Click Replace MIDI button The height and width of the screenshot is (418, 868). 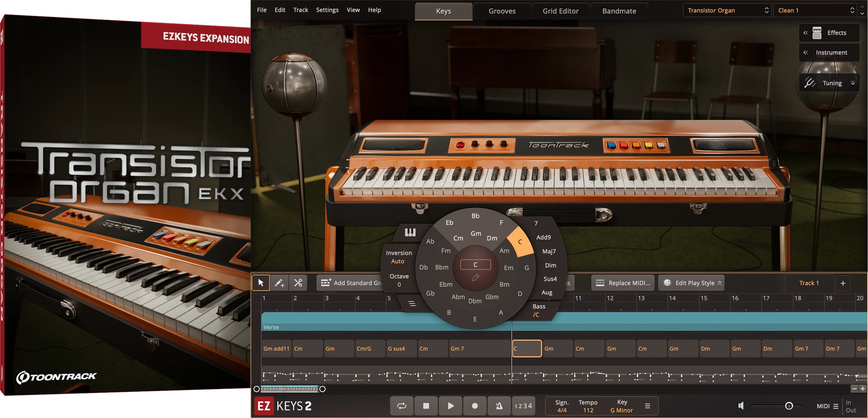(623, 283)
